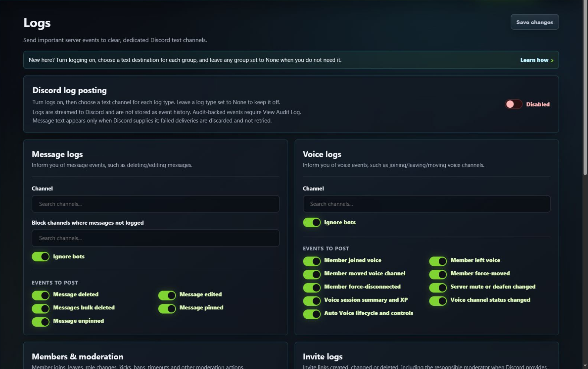Disable Member moved voice channel logging
The image size is (588, 369).
click(312, 274)
